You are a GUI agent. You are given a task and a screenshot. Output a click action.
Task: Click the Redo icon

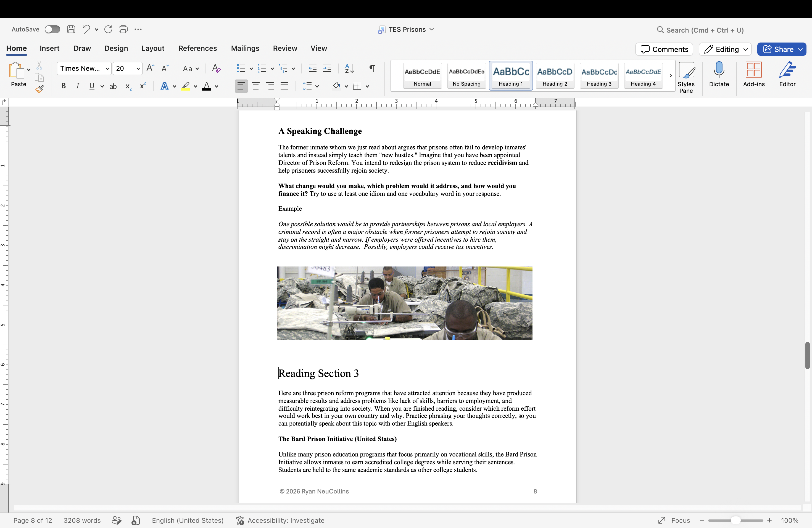click(x=108, y=29)
